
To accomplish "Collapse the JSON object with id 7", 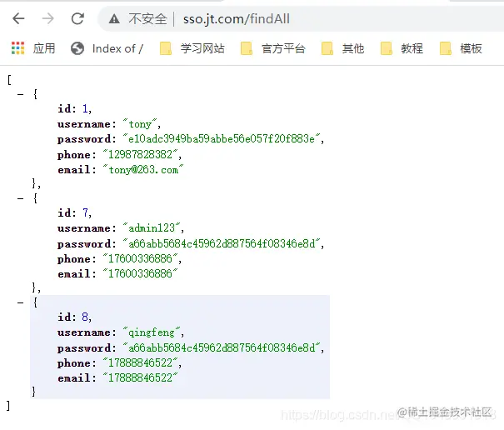I will tap(20, 199).
